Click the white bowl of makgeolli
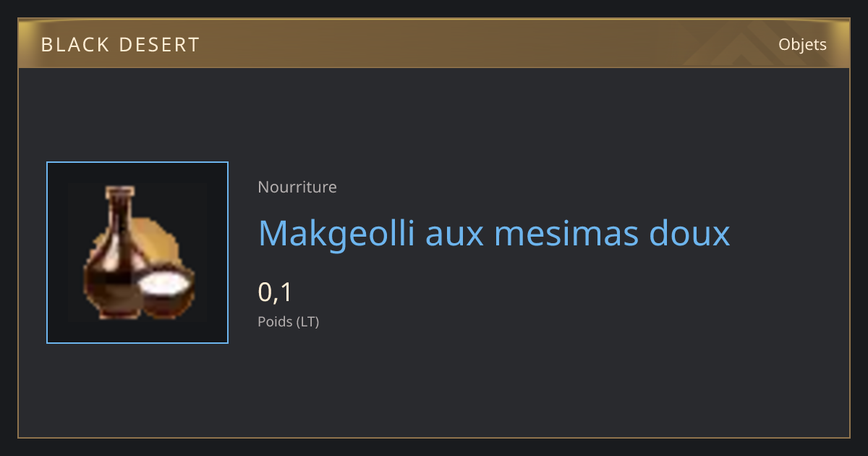 pos(166,291)
